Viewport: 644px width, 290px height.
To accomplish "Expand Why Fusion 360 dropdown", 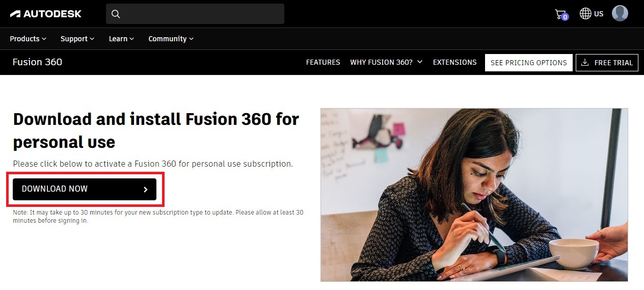I will point(386,62).
